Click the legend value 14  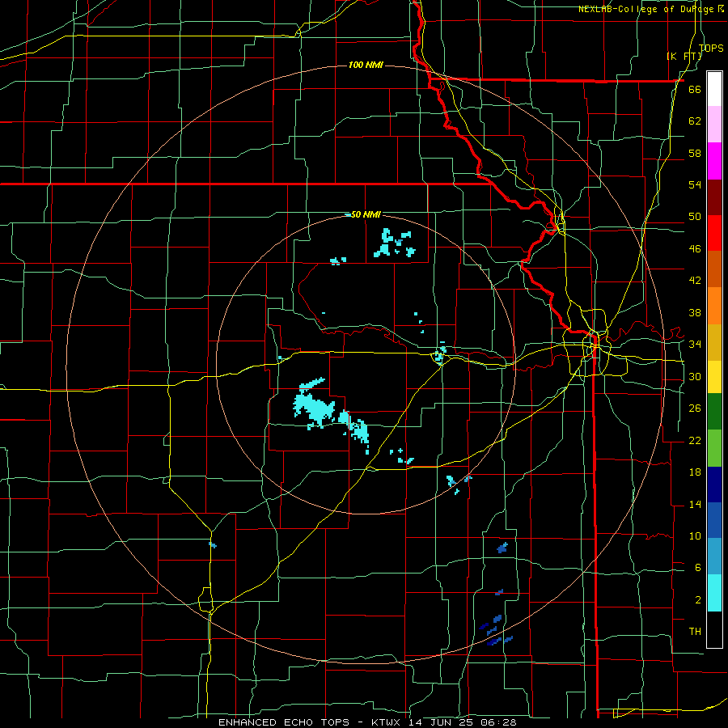695,504
